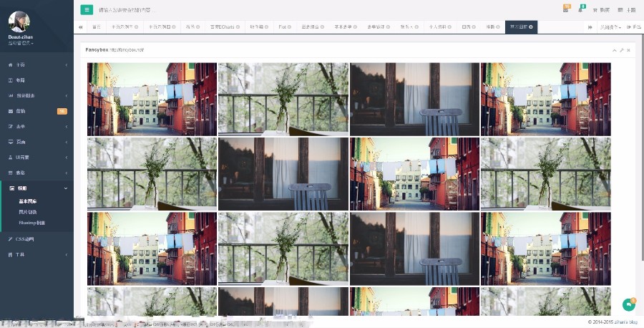Open first thumbnail of colorful street photo
The image size is (644, 328).
click(152, 99)
